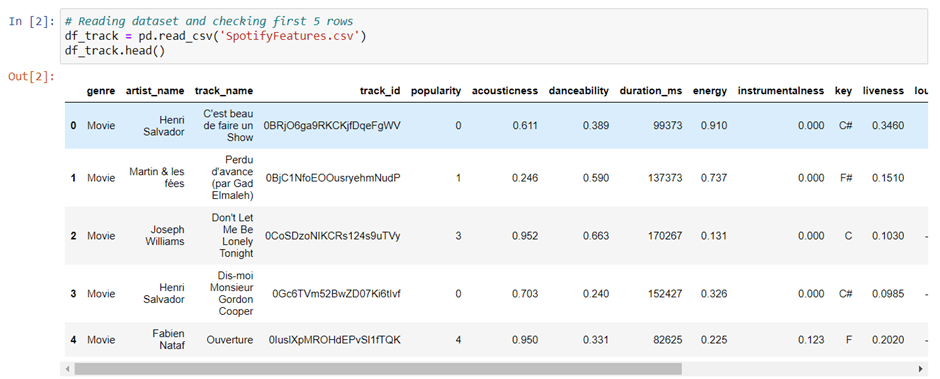This screenshot has height=379, width=940.
Task: Click the horizontal scrollbar left arrow
Action: pyautogui.click(x=67, y=368)
